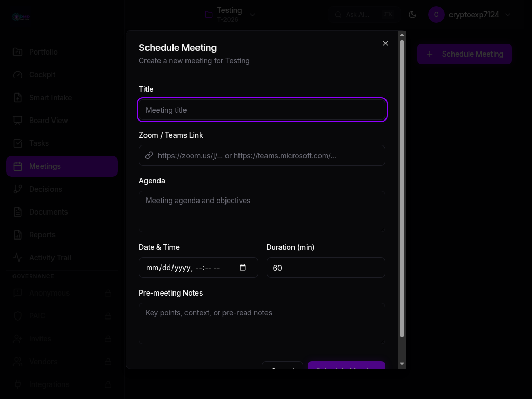
Task: Click the Integrations plug icon
Action: 18,384
